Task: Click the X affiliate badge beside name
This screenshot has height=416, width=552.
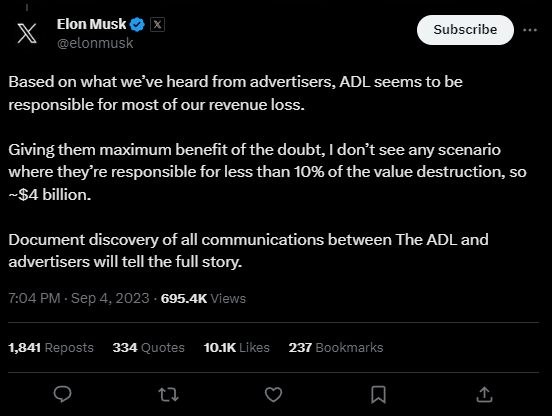Action: tap(157, 25)
